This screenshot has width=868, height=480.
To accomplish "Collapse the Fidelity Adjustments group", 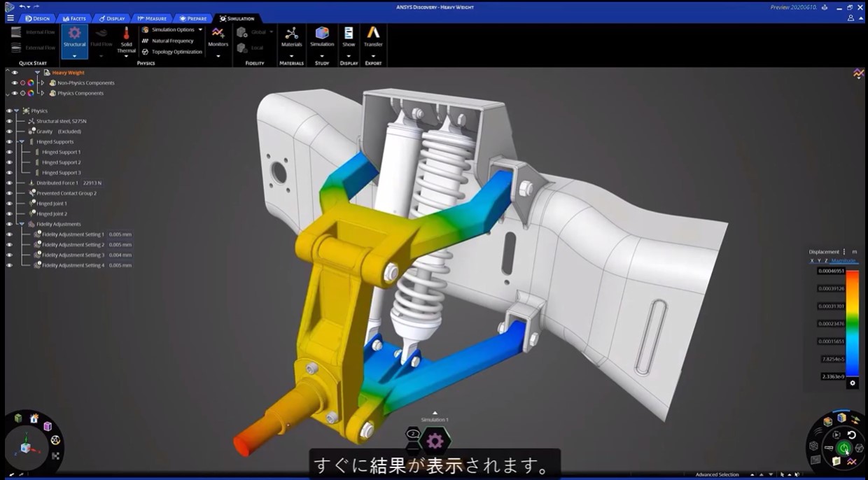I will (22, 224).
